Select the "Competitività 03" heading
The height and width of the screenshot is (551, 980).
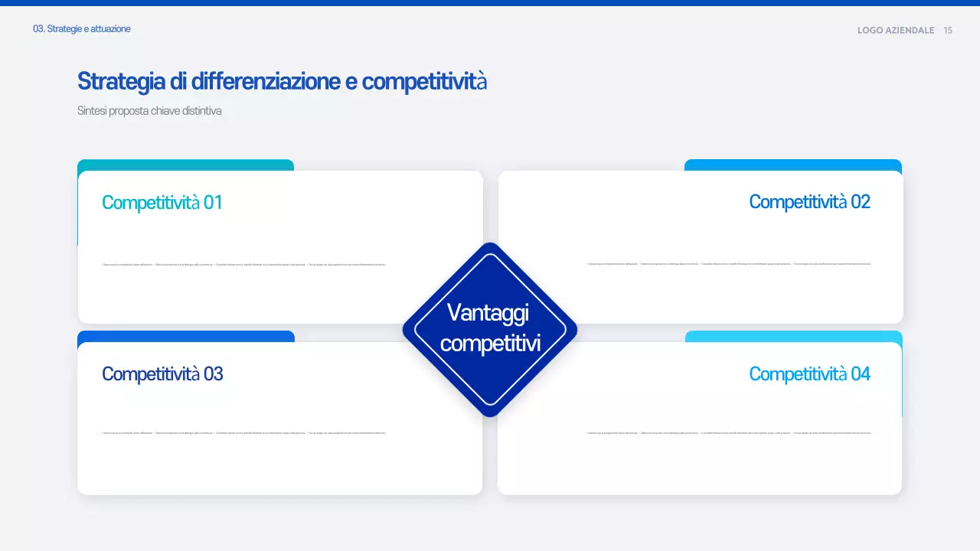162,374
